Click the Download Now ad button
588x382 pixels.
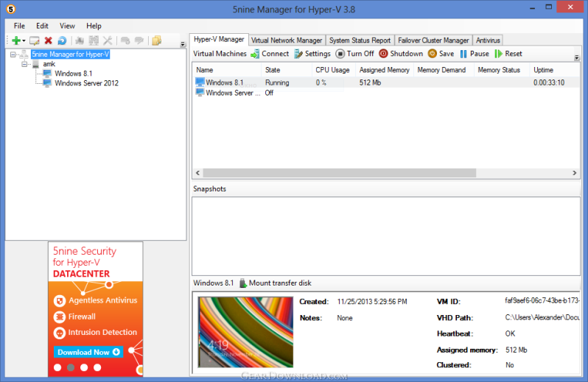pyautogui.click(x=88, y=352)
